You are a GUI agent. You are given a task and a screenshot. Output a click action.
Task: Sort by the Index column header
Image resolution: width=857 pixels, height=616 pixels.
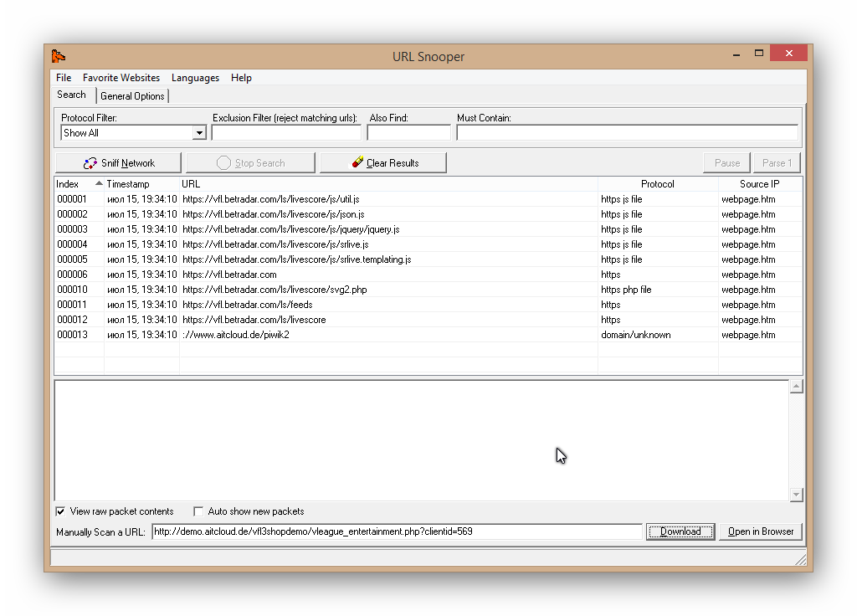pyautogui.click(x=80, y=184)
